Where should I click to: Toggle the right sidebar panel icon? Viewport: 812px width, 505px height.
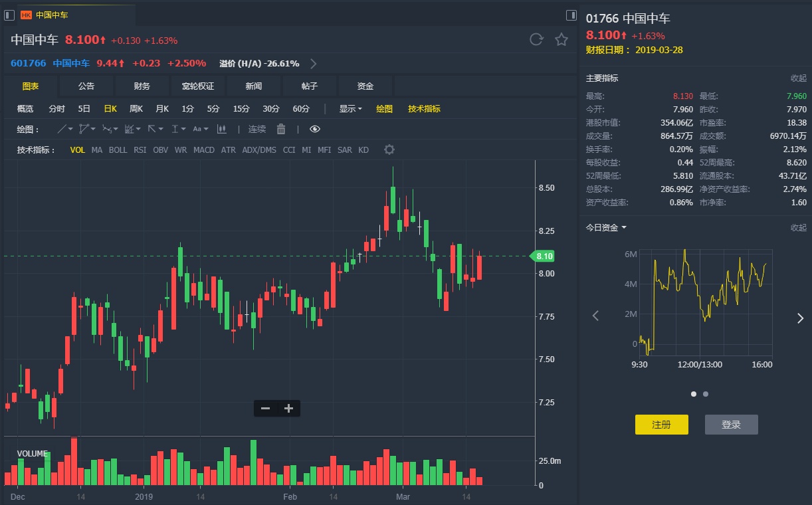pos(571,15)
